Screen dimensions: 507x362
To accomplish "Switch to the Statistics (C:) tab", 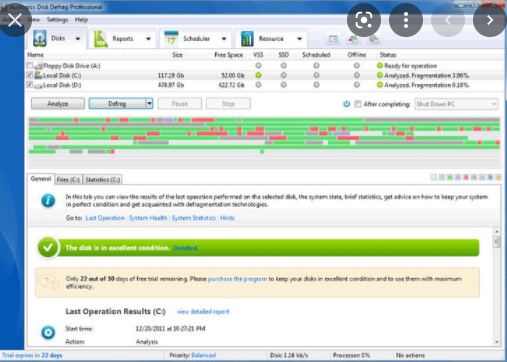I will tap(102, 180).
